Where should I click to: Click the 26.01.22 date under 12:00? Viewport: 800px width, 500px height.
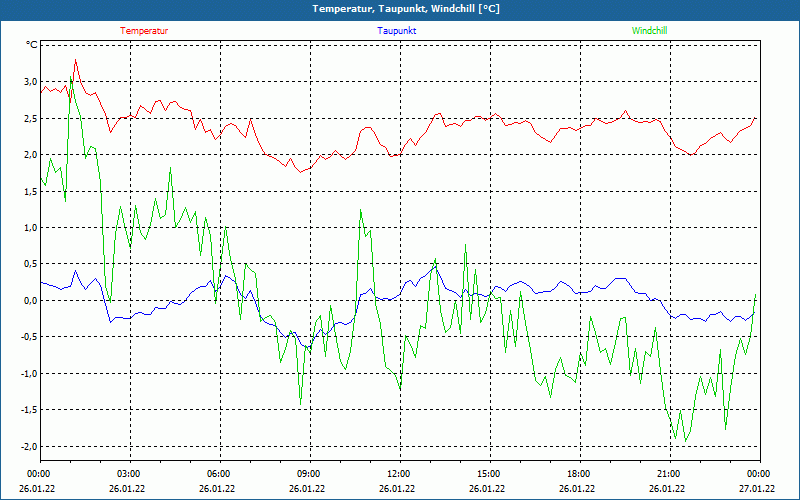pos(396,488)
